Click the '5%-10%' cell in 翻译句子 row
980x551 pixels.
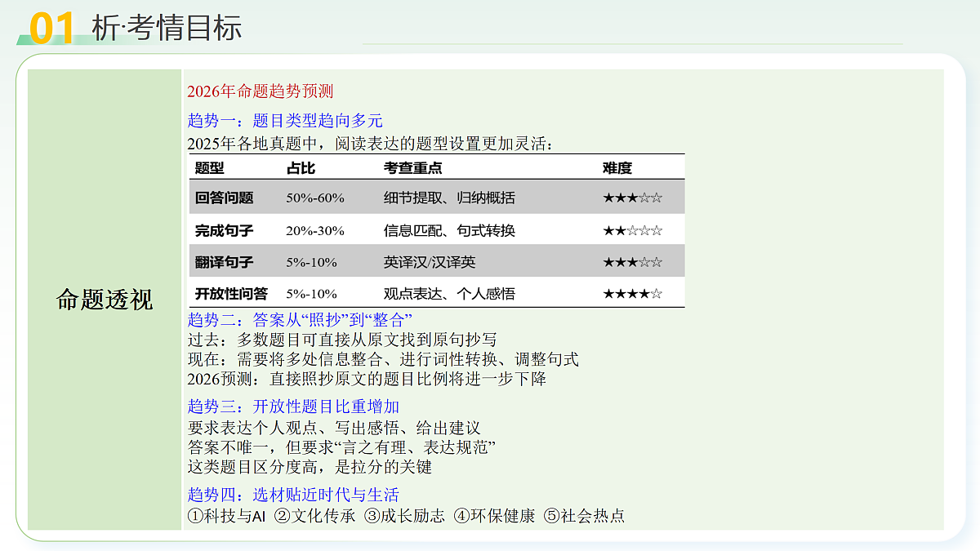click(x=311, y=262)
